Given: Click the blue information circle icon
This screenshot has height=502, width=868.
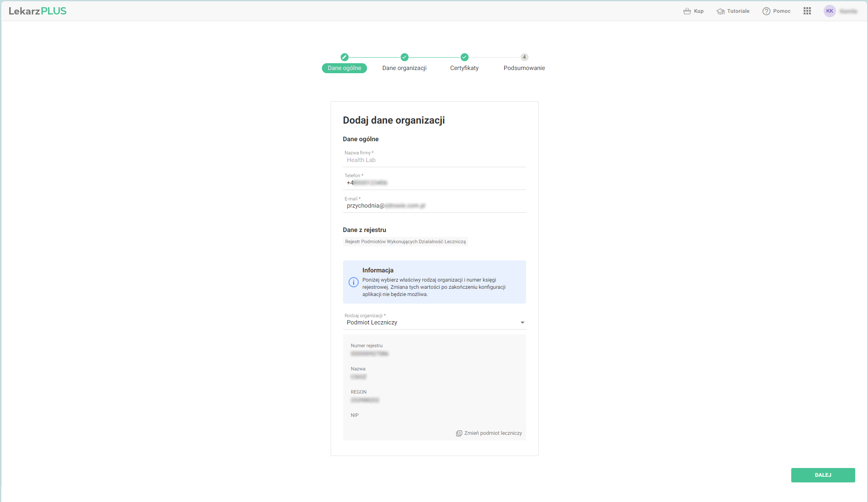Looking at the screenshot, I should pos(353,282).
